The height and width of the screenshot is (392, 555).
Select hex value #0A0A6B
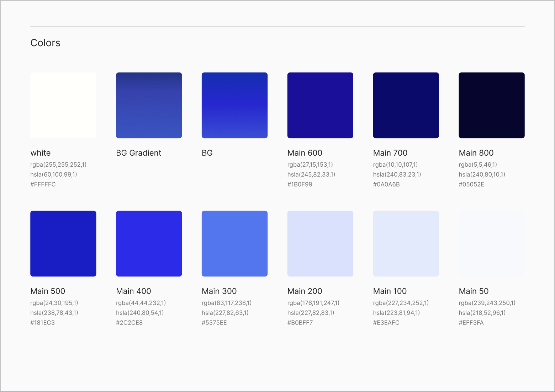pos(386,184)
